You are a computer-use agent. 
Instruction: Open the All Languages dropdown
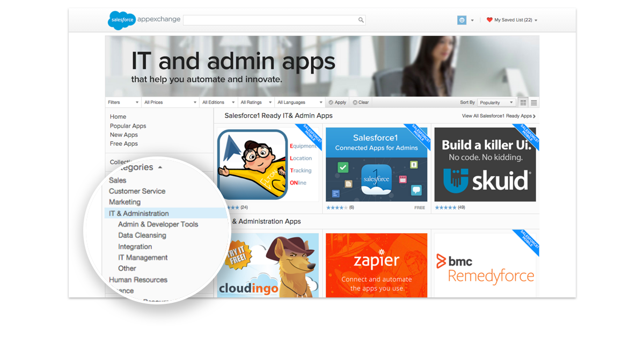(x=300, y=102)
